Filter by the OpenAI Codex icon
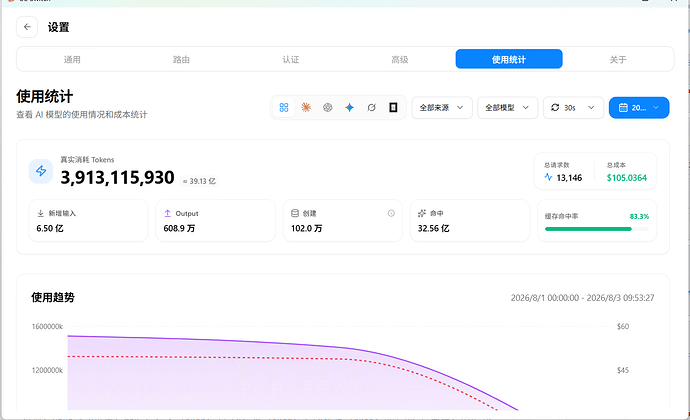Screen dimensions: 690x420 (x=327, y=107)
